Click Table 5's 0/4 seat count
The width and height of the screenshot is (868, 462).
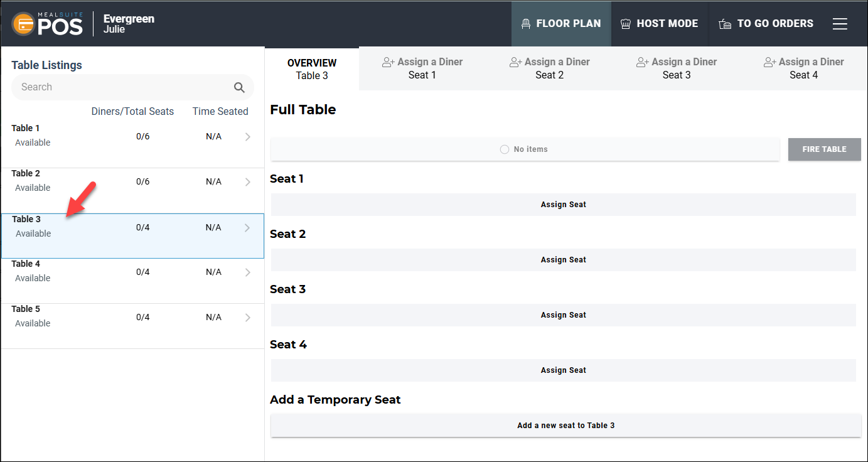[143, 318]
